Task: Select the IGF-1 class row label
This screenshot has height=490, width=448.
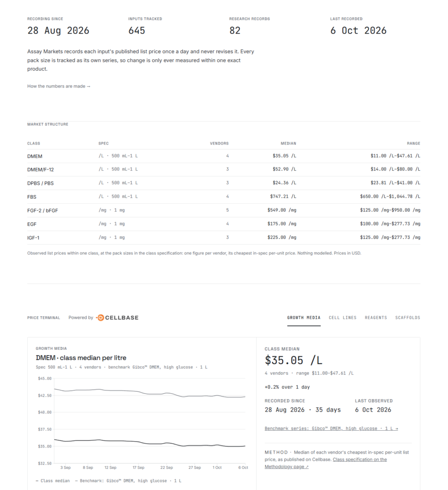Action: pyautogui.click(x=33, y=238)
